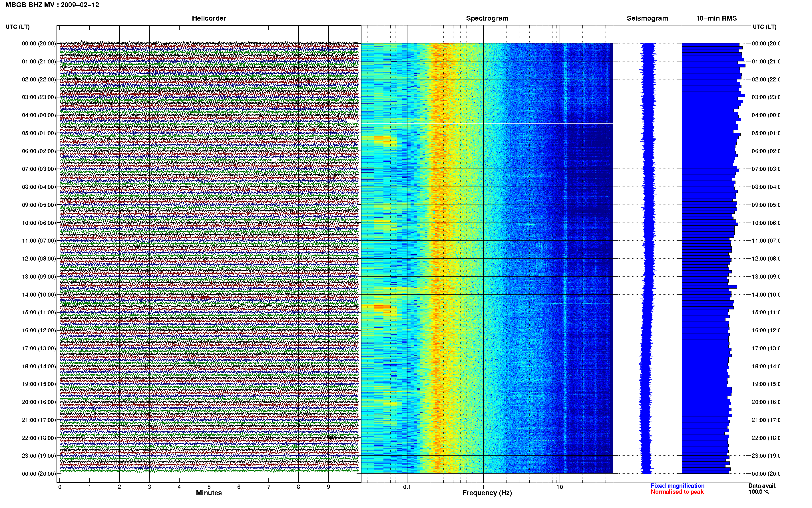Viewport: 812px width, 508px height.
Task: Click the left '20:00 (16:00)' time label
Action: pos(39,402)
